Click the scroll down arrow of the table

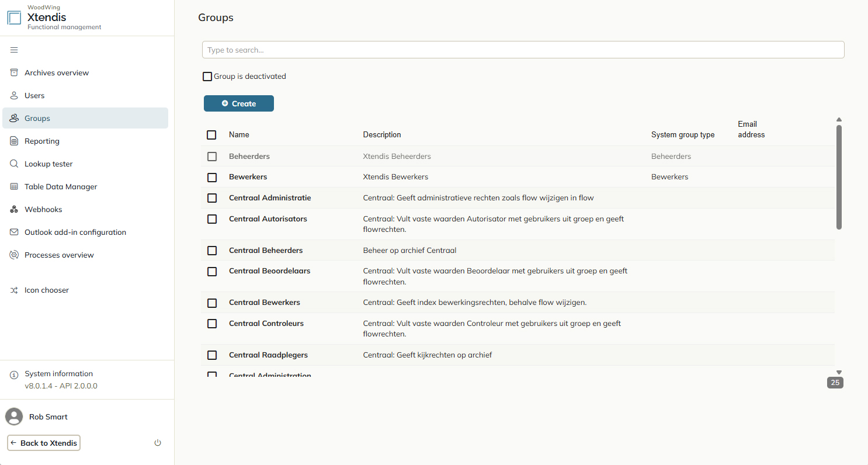839,372
